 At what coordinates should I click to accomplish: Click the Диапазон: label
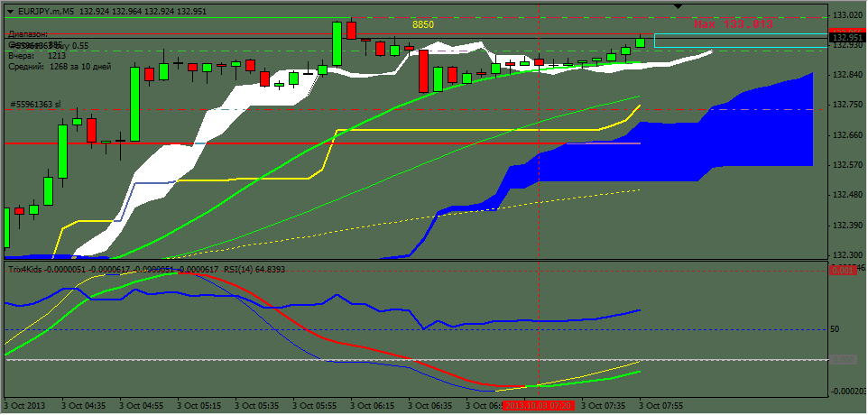28,34
